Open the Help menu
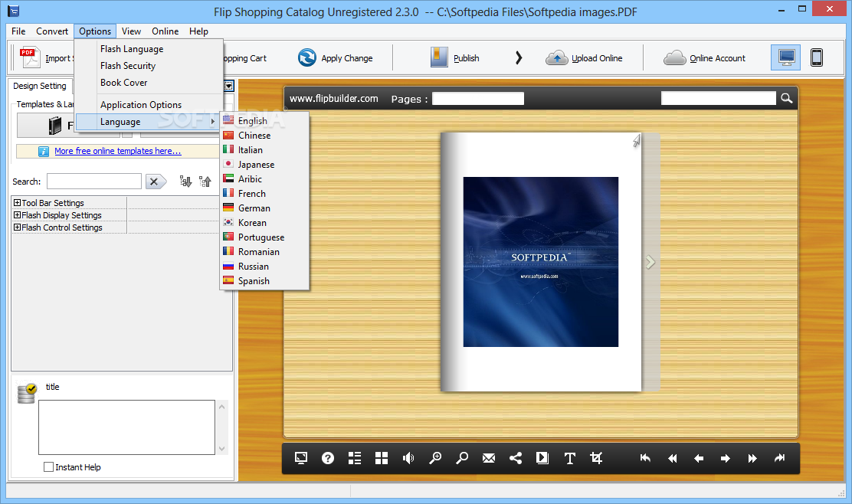Screen dimensions: 852x504 199,31
